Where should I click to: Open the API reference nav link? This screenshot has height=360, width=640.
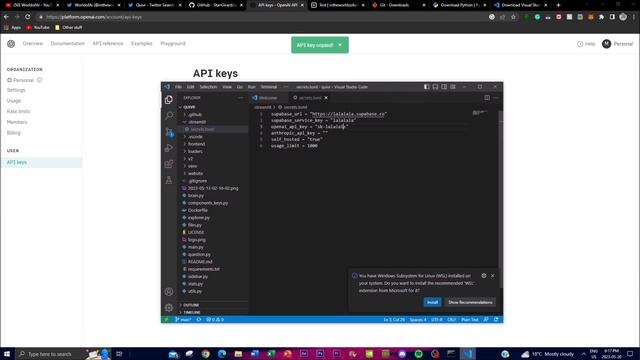108,44
